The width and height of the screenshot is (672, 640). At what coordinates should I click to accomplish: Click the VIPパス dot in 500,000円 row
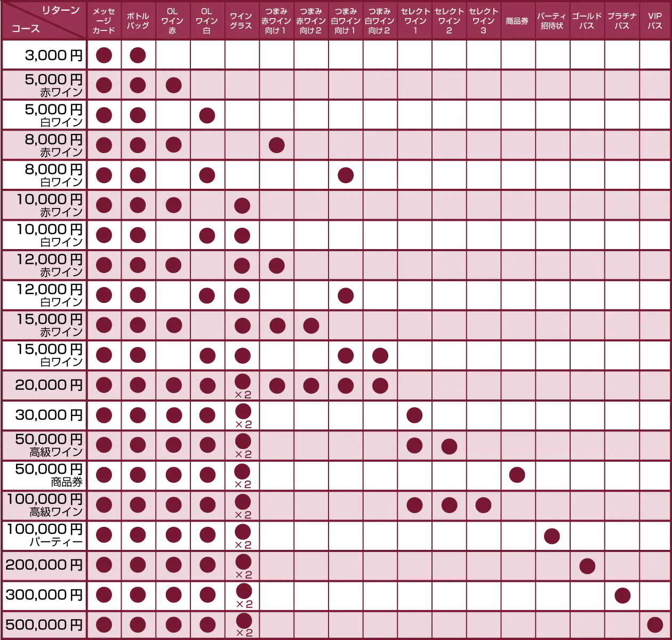[654, 625]
